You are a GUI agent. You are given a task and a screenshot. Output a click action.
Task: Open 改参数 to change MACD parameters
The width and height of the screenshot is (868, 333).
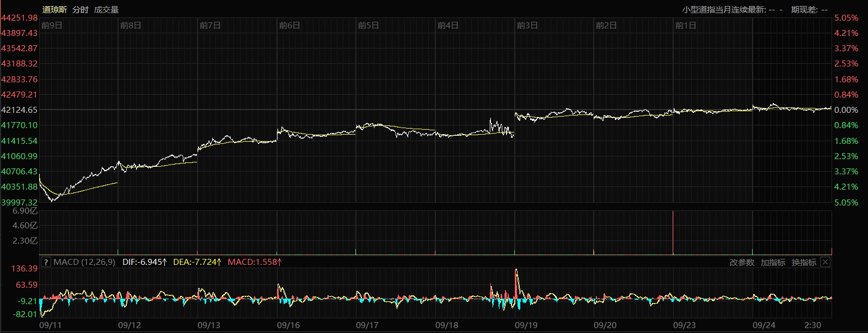(742, 263)
